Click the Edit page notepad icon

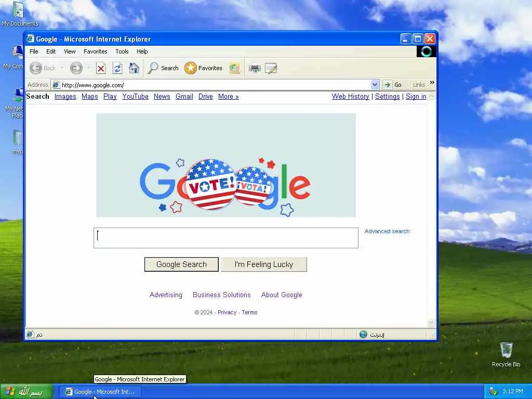coord(271,69)
